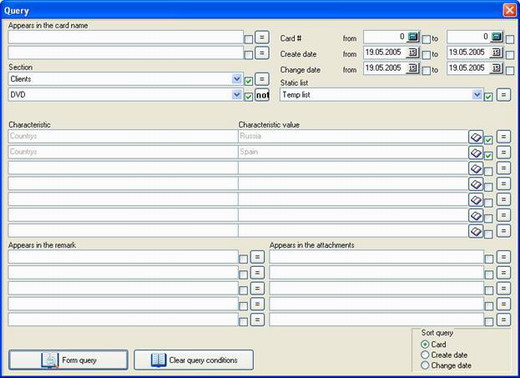Screen dimensions: 520x378
Task: Click Clear query conditions button
Action: click(194, 360)
